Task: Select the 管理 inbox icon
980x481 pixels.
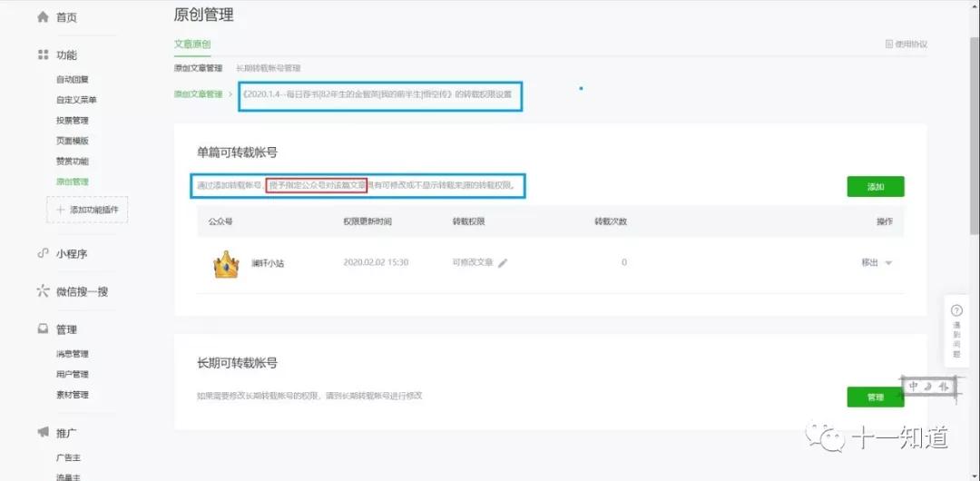Action: [43, 329]
